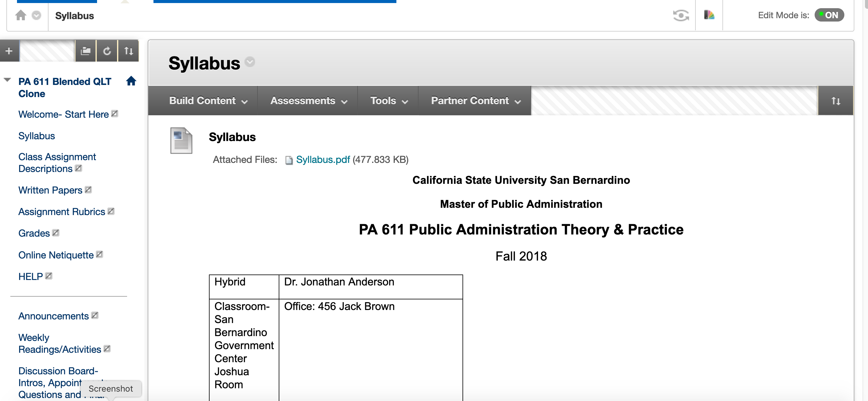868x401 pixels.
Task: Toggle visibility icon next to Grades
Action: click(x=56, y=233)
